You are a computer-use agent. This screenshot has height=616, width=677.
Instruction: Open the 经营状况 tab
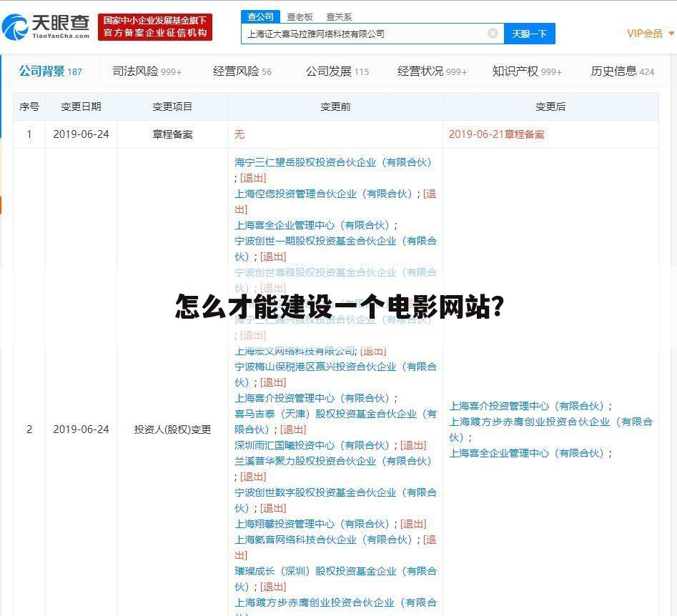click(433, 71)
